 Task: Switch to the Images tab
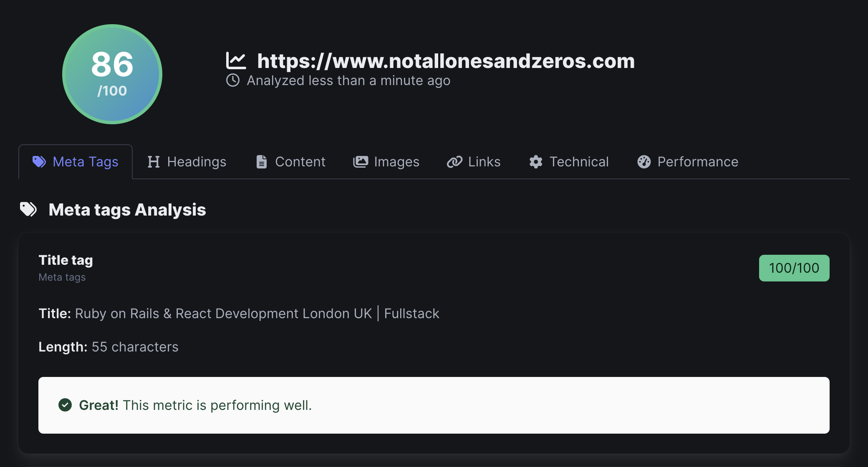(x=386, y=162)
